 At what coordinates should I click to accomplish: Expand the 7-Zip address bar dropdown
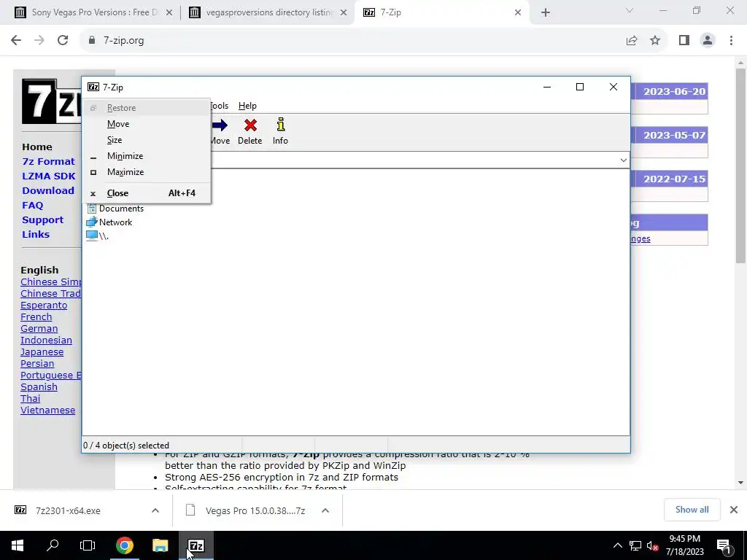tap(623, 160)
